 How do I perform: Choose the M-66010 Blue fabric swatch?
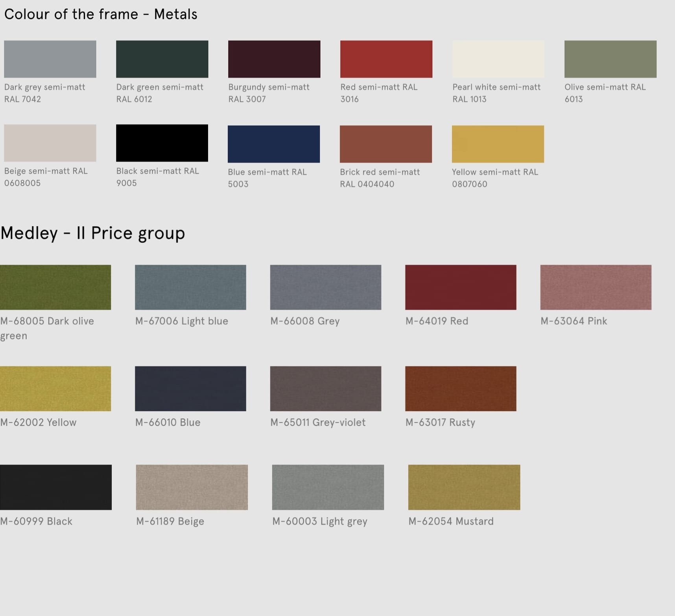190,389
